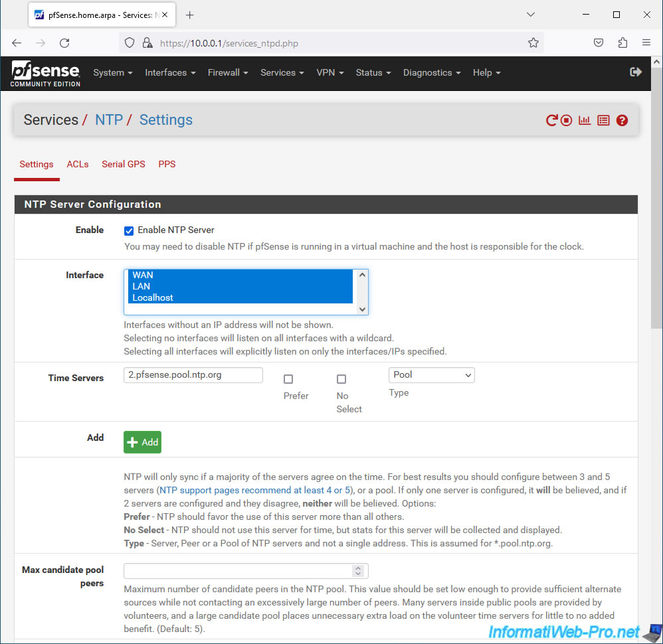Click the NTP breadcrumb link
This screenshot has height=644, width=663.
pos(109,120)
